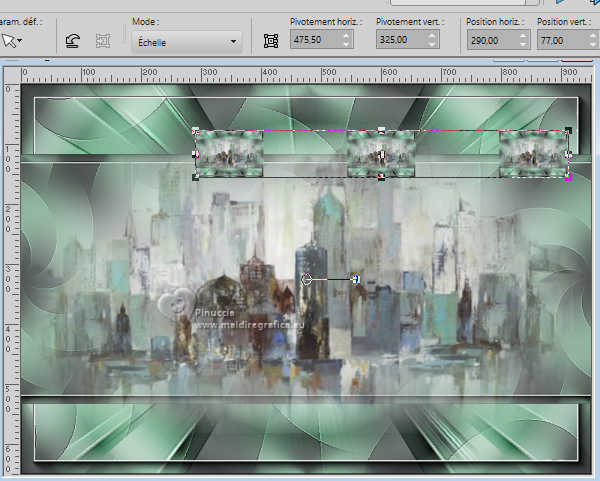Viewport: 600px width, 481px height.
Task: Click the left small cityscape thumbnail in selection
Action: tap(230, 154)
